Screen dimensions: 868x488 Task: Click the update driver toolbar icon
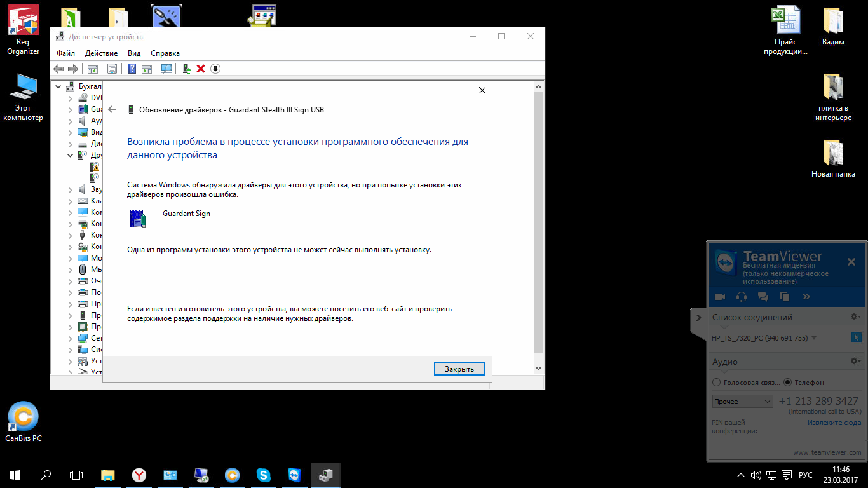click(186, 69)
